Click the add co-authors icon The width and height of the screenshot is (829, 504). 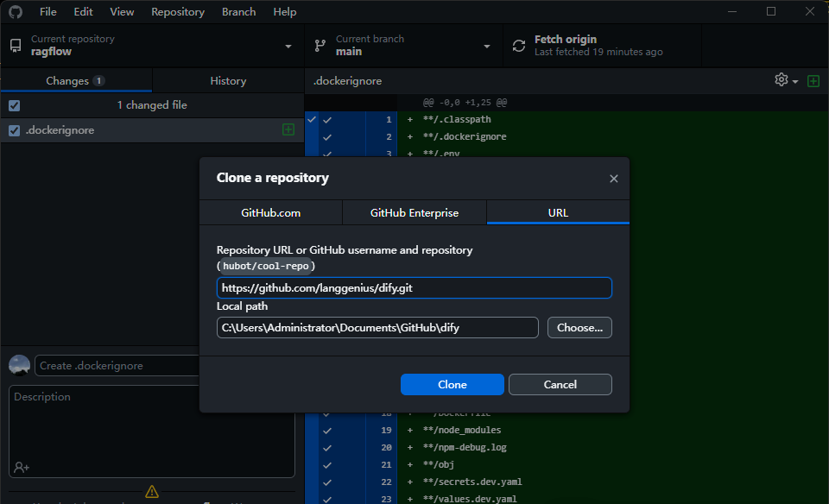[22, 468]
